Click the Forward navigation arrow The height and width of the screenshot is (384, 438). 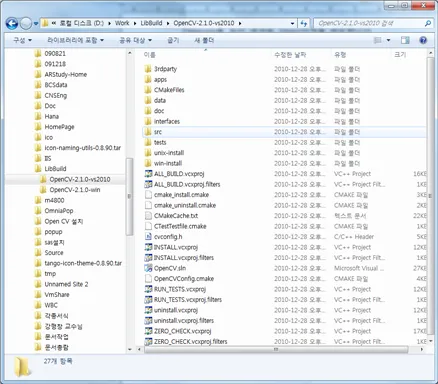tap(26, 24)
